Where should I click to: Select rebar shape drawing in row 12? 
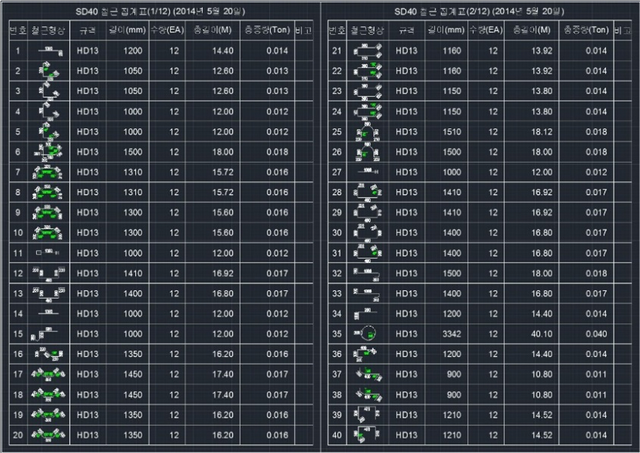49,273
